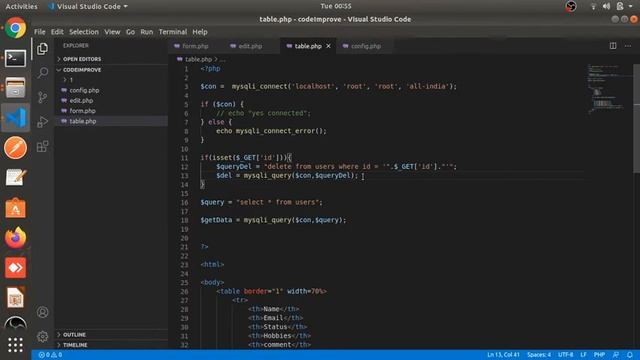Open the system menu arrow in top bar
Image resolution: width=640 pixels, height=360 pixels.
pyautogui.click(x=631, y=6)
